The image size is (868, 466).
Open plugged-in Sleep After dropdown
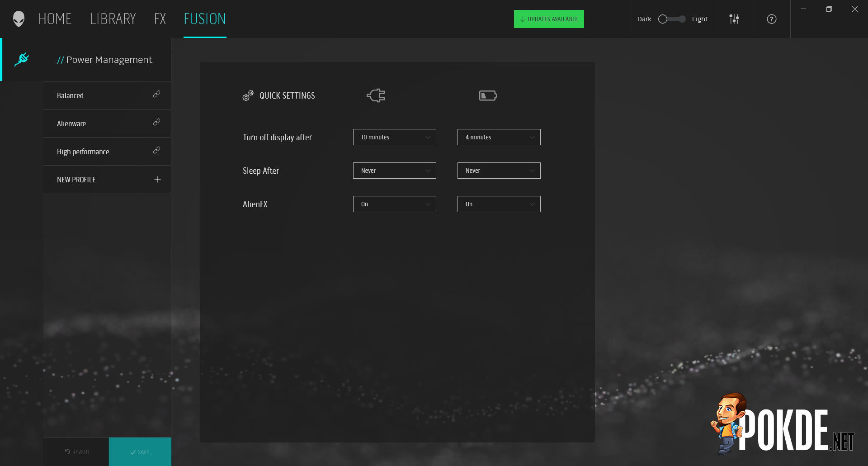[395, 171]
